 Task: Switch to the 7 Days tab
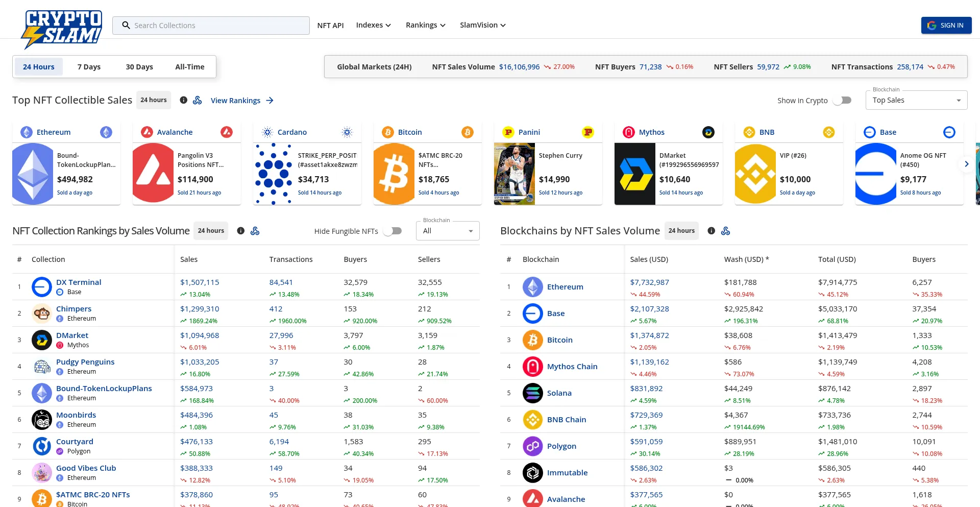point(89,67)
